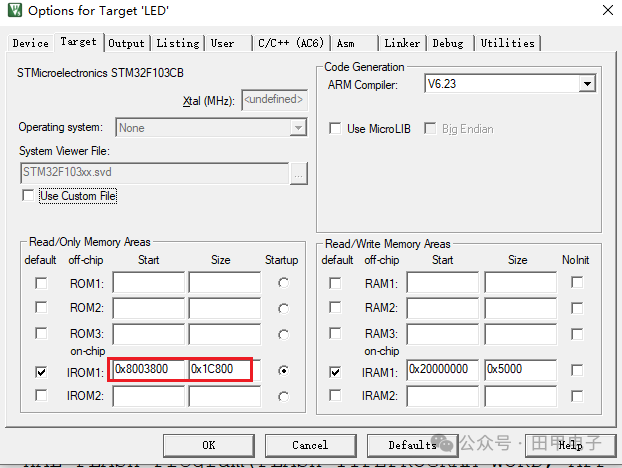The width and height of the screenshot is (622, 468).
Task: Click the IRAM1 Size field showing 0x5000
Action: tap(520, 370)
